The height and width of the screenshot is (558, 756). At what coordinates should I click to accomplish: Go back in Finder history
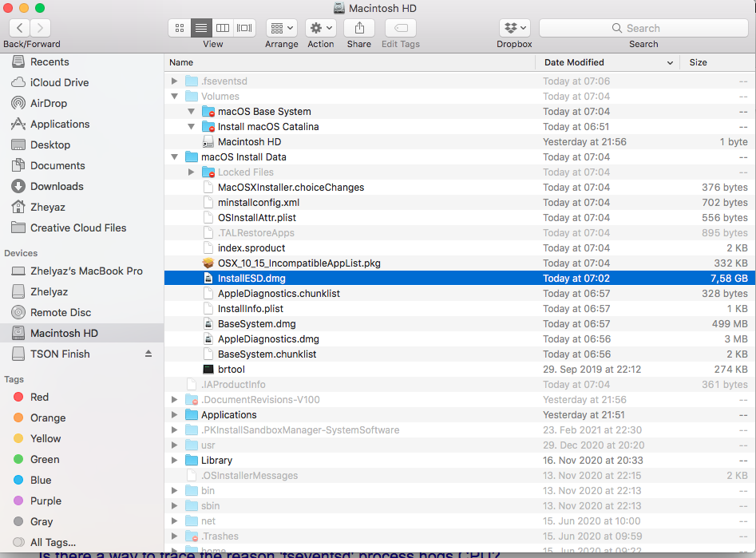[20, 28]
